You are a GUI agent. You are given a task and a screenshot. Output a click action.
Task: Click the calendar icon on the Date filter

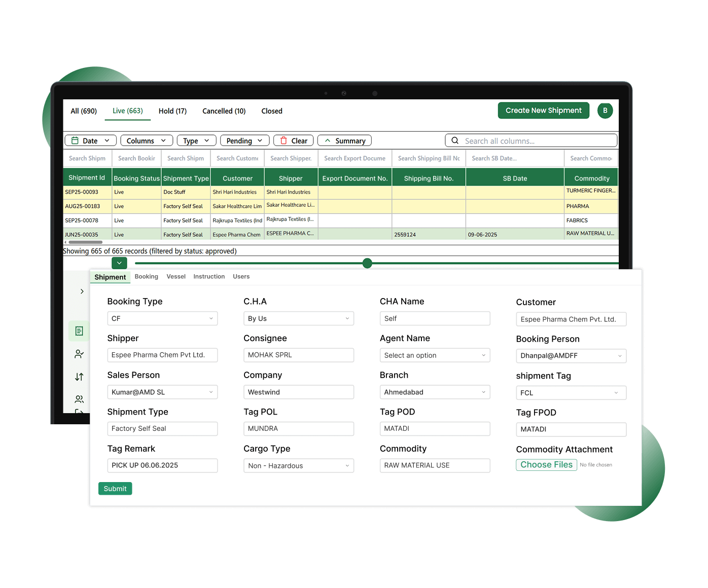74,140
